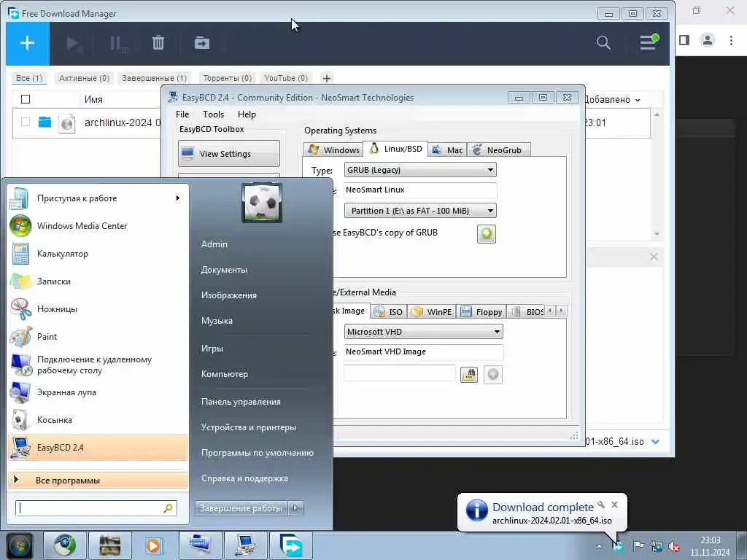Toggle the select-all checkbox in downloads header
This screenshot has height=560, width=747.
[26, 99]
